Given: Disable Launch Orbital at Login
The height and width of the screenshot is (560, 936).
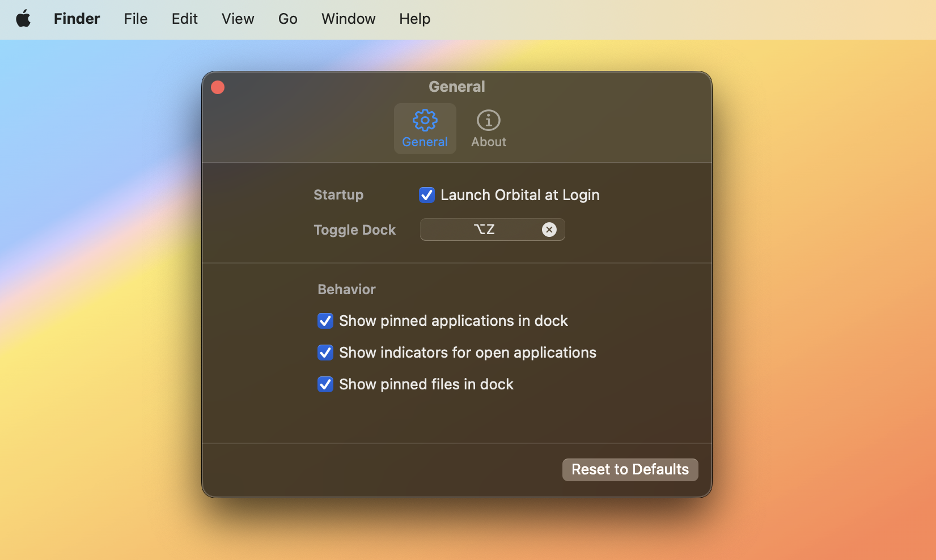Looking at the screenshot, I should (427, 195).
